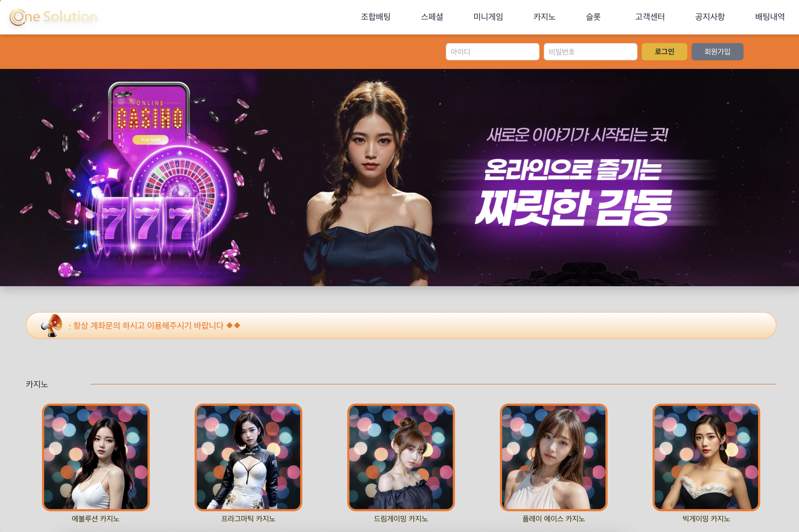Click the megaphone announcement icon
The height and width of the screenshot is (532, 799).
[x=52, y=325]
